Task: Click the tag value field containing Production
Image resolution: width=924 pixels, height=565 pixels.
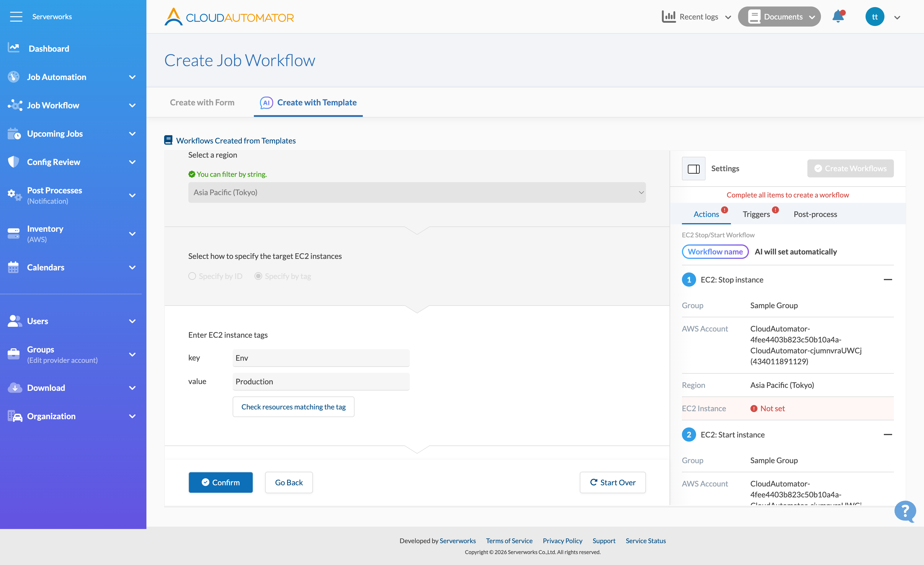Action: (321, 381)
